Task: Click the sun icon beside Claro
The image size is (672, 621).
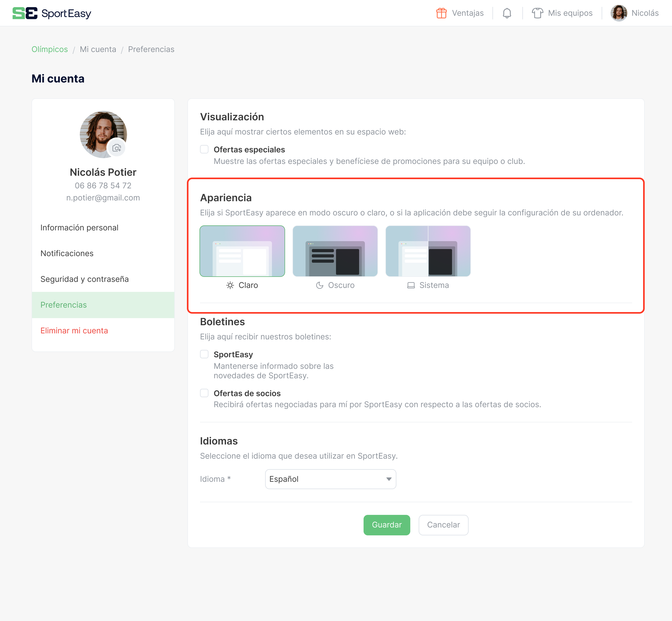Action: (x=230, y=285)
